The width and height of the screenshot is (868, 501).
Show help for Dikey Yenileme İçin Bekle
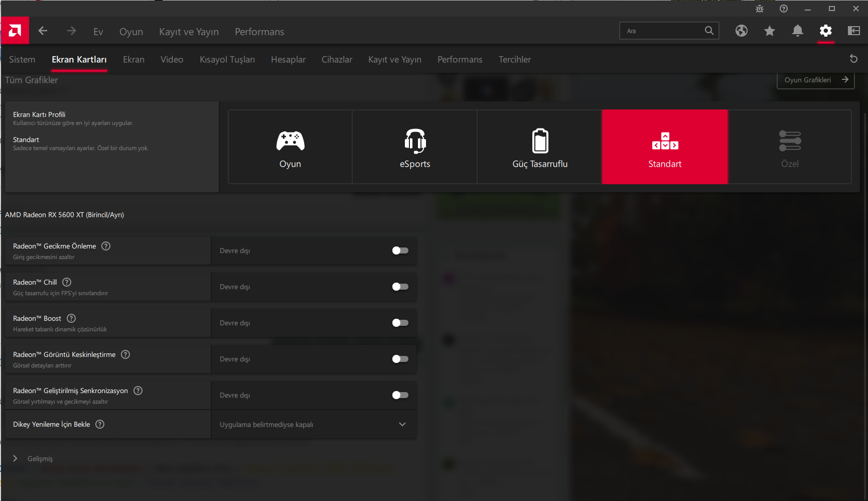point(100,424)
